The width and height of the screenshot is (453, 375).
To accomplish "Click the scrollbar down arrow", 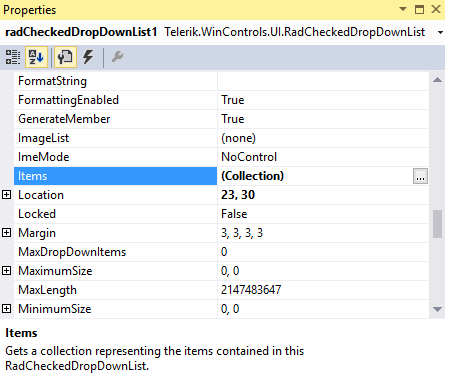I will click(437, 309).
